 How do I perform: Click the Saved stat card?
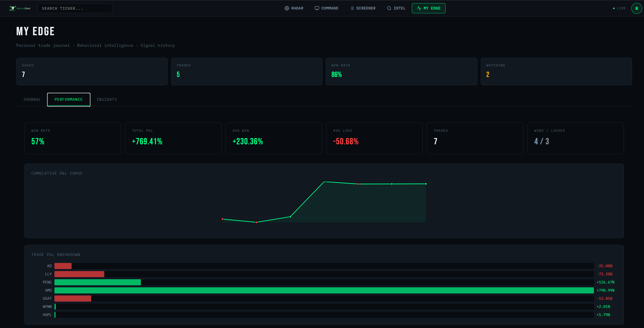(92, 72)
